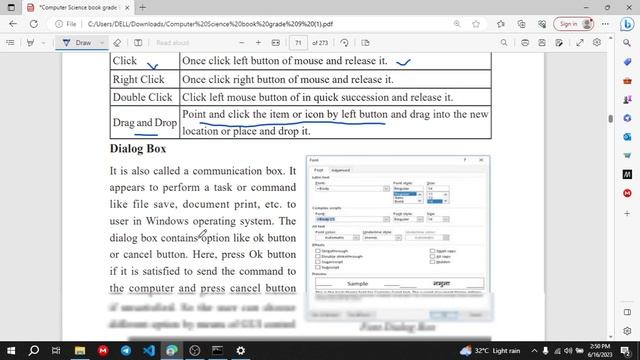Open the two-page view icon
The image size is (640, 360).
[365, 42]
